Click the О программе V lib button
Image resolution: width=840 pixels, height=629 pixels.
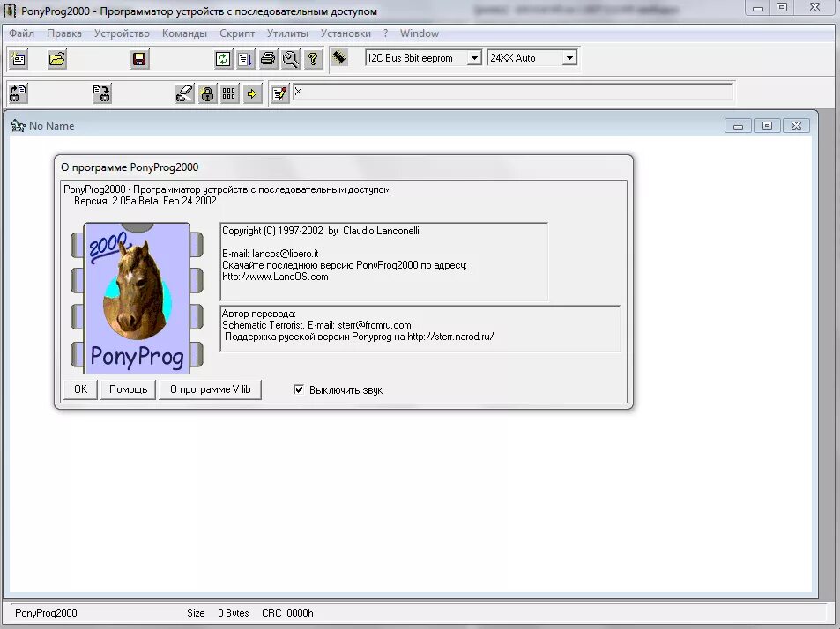click(x=210, y=389)
